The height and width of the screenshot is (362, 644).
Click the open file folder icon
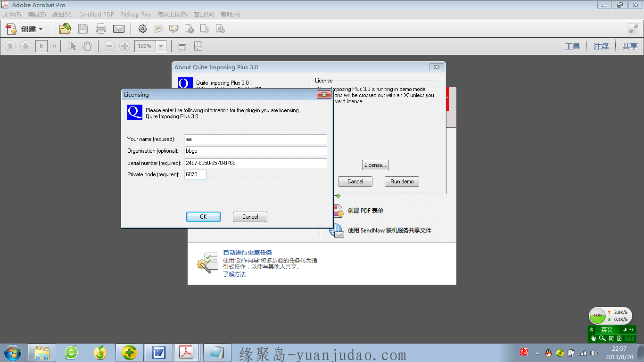point(65,29)
